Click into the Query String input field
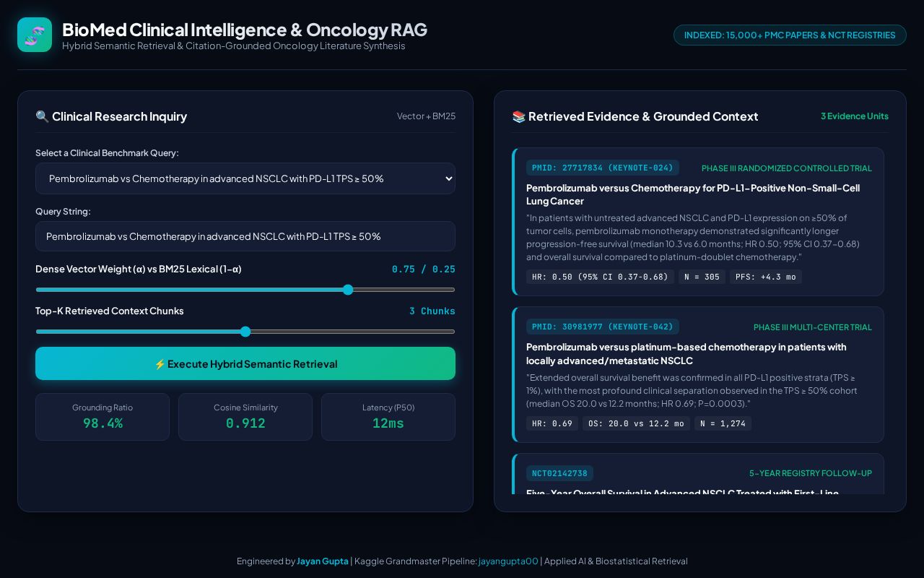The height and width of the screenshot is (578, 924). [245, 236]
